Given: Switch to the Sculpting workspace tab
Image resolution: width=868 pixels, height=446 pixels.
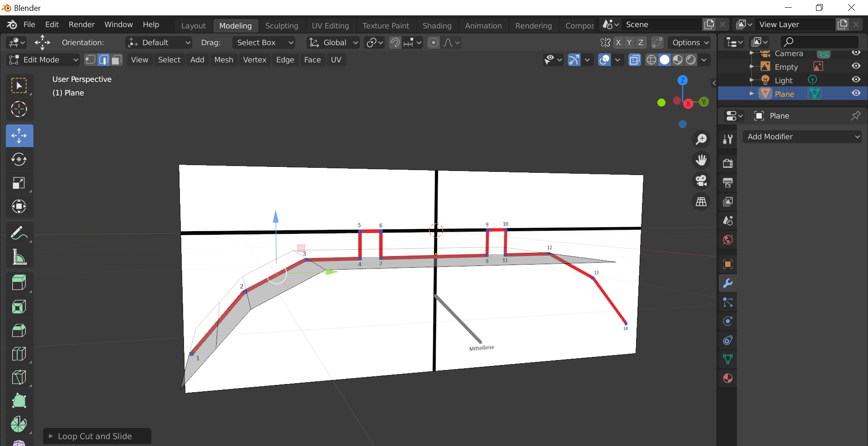Looking at the screenshot, I should pyautogui.click(x=281, y=26).
